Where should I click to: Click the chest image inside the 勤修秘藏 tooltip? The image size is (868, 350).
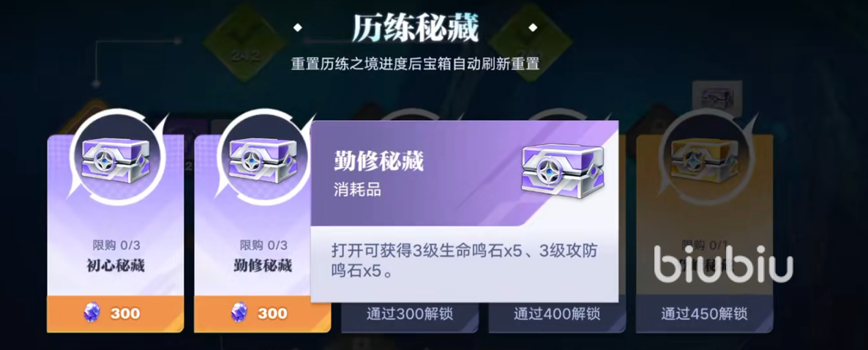click(563, 166)
